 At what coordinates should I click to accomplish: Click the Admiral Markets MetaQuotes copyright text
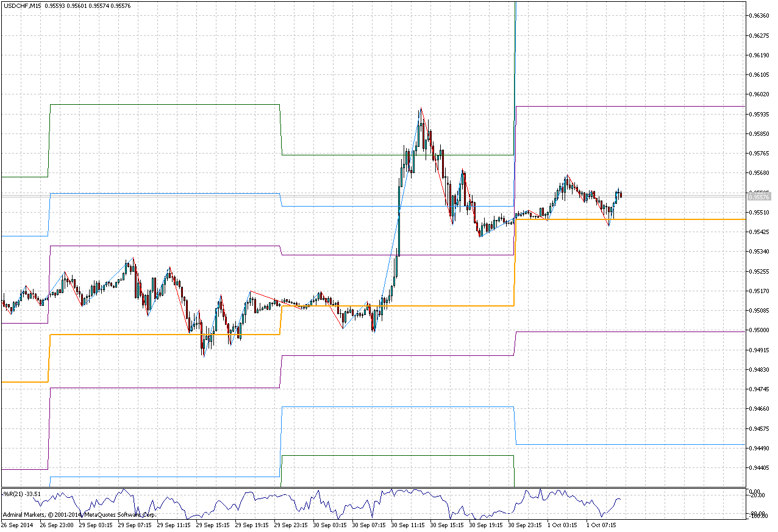79,515
